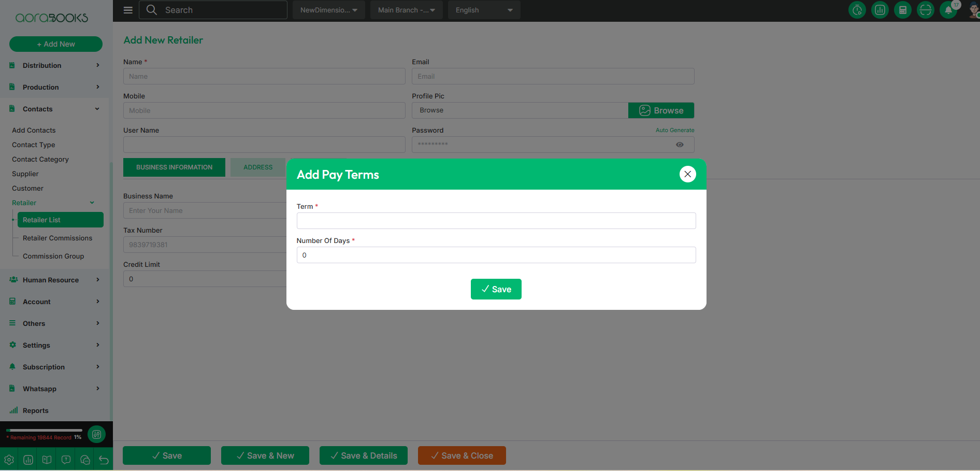The height and width of the screenshot is (471, 980).
Task: Toggle password visibility eye icon
Action: coord(680,145)
